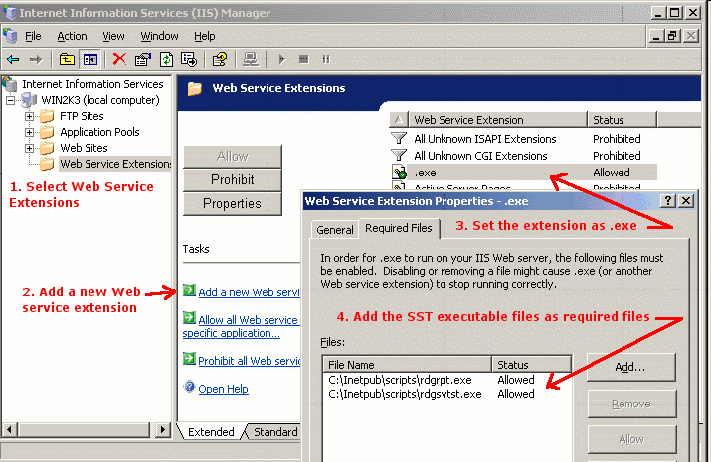Click the Back arrow toolbar icon
Screen dimensions: 711x462
[x=13, y=59]
